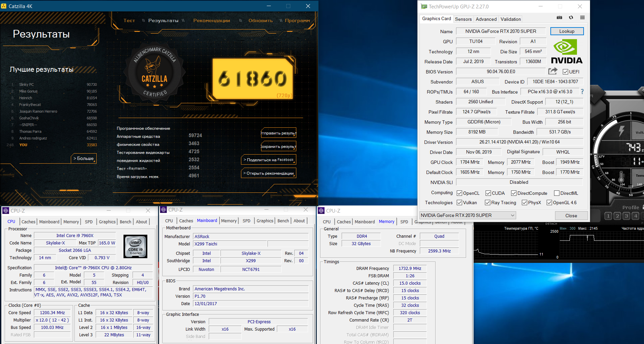644x344 pixels.
Task: Click Открыть рекомендации button
Action: [x=268, y=173]
